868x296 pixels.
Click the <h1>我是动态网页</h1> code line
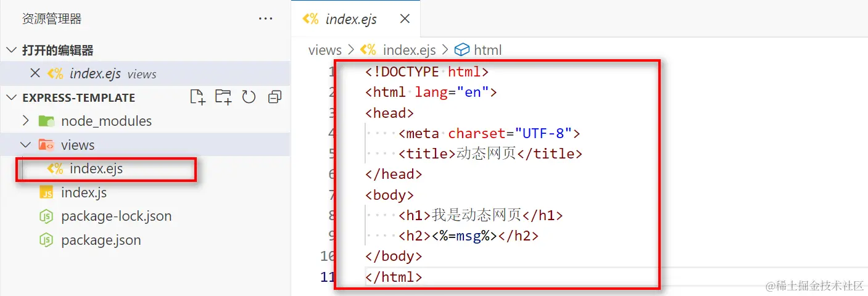[481, 215]
